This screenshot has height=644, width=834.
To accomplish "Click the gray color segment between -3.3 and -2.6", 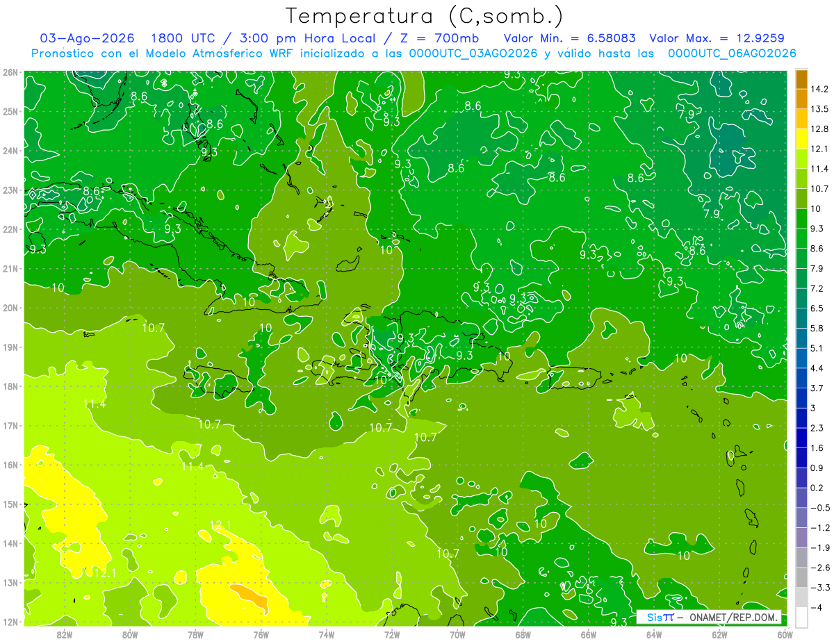I will tap(801, 577).
